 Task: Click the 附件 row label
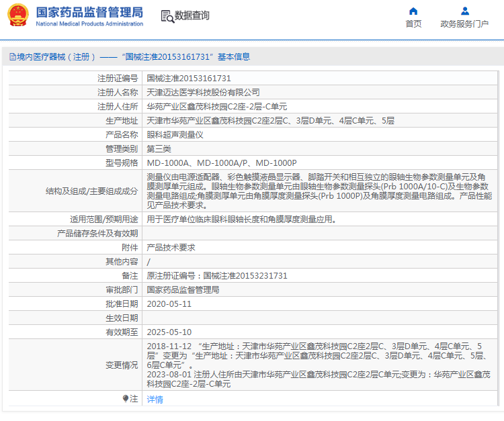click(130, 248)
